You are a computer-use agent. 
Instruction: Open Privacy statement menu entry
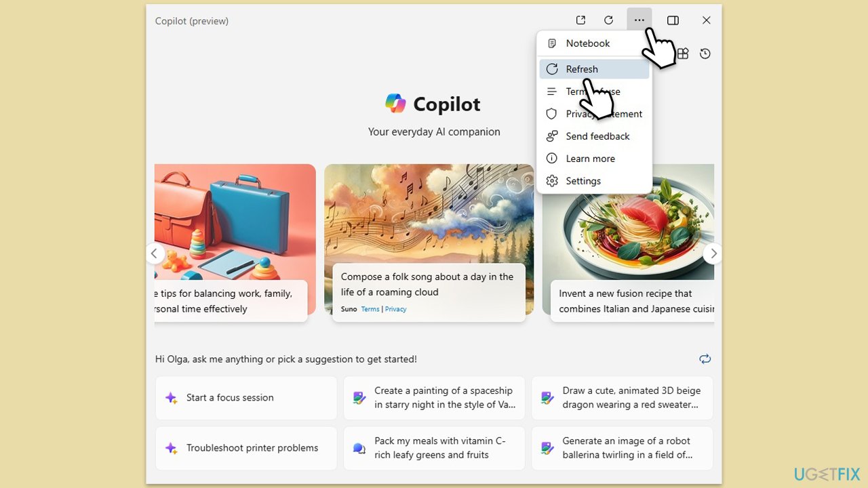coord(594,114)
